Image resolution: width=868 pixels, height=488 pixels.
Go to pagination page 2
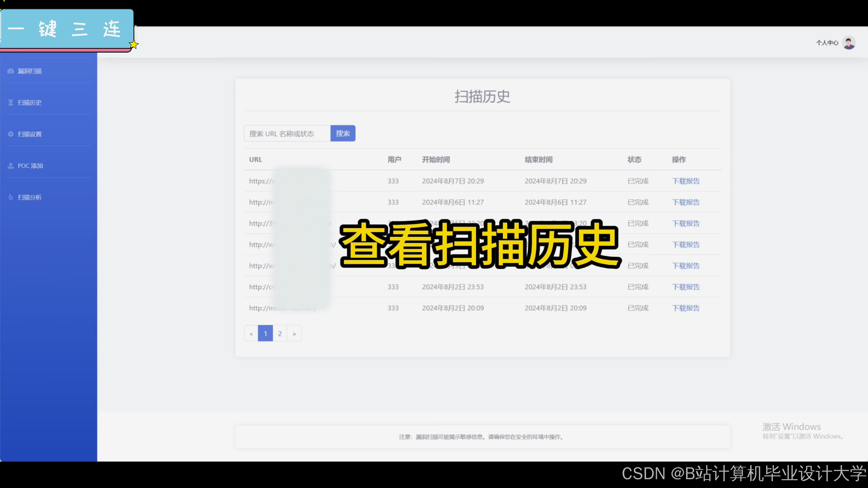[x=280, y=334]
